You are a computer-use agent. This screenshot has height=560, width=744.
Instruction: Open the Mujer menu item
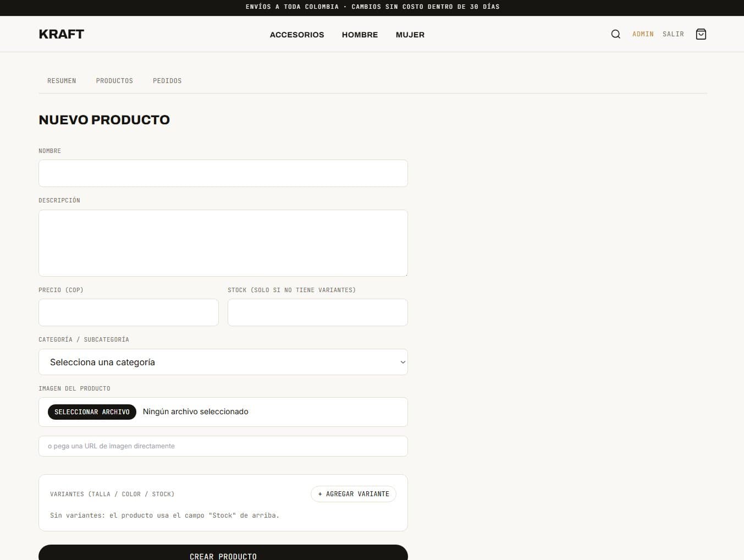click(x=410, y=35)
